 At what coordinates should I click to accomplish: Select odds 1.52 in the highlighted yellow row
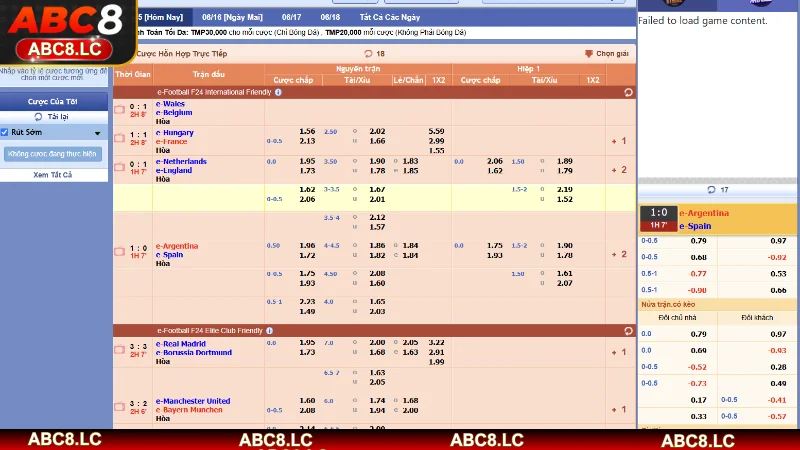(564, 199)
